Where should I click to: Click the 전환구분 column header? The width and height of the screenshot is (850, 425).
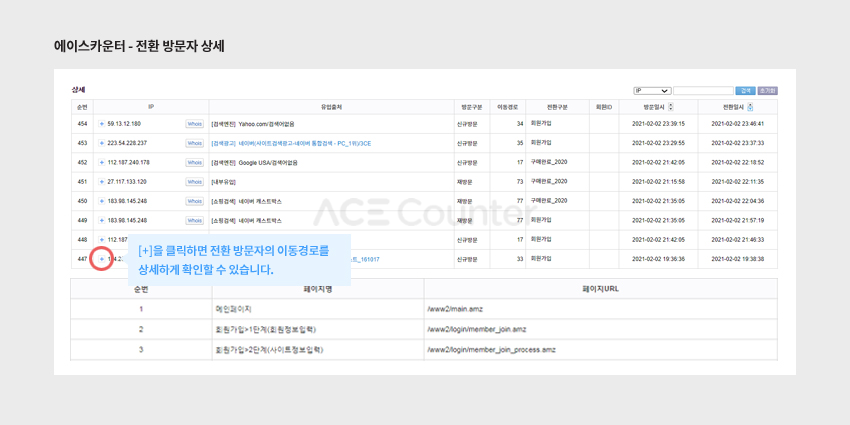[x=557, y=107]
